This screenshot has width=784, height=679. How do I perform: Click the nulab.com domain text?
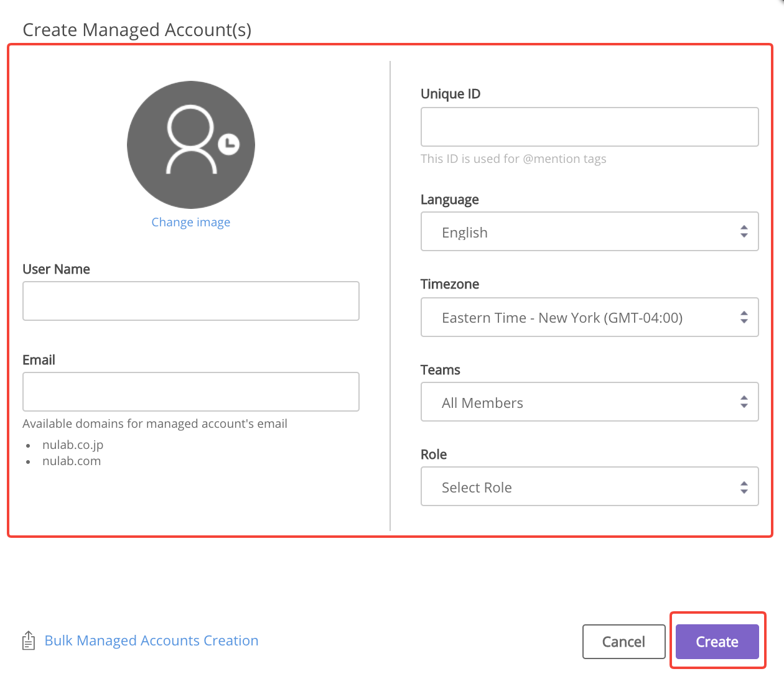72,461
